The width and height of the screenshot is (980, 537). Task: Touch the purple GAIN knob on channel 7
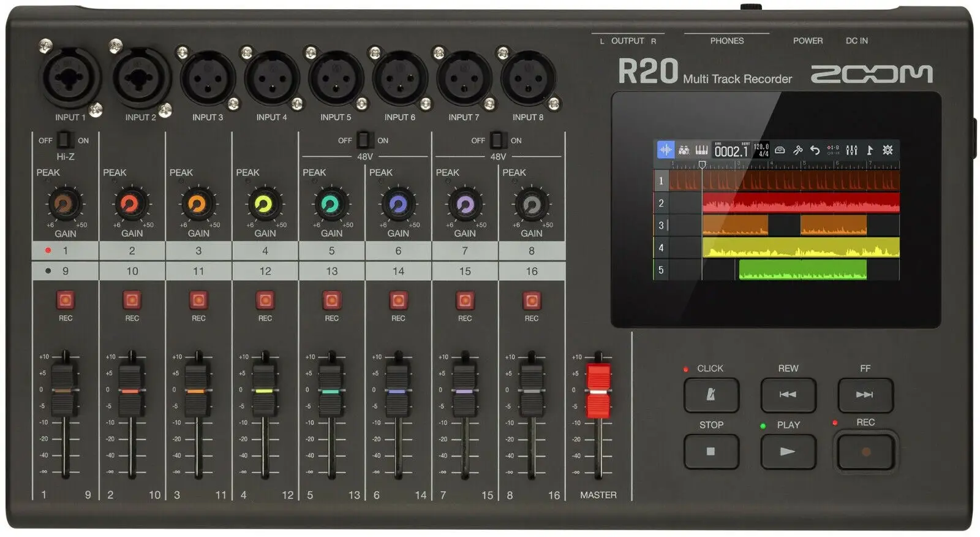[465, 204]
